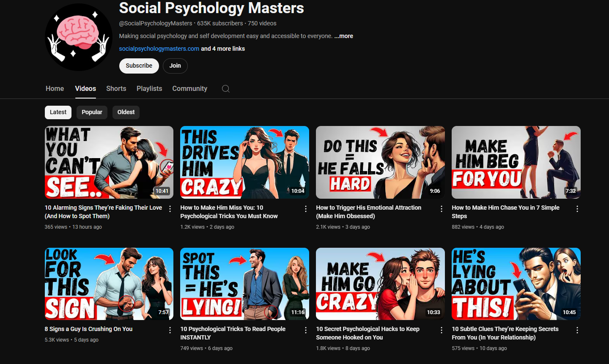Click the 750 videos count

click(x=262, y=23)
